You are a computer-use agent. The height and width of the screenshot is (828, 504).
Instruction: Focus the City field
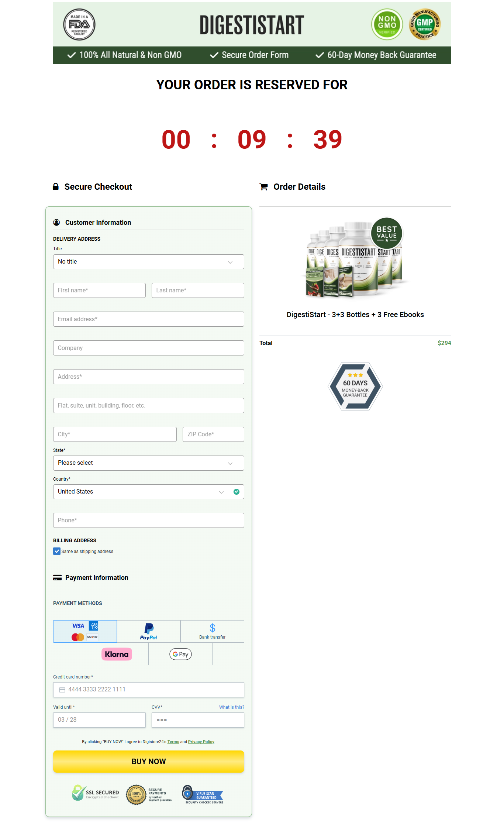pos(115,434)
